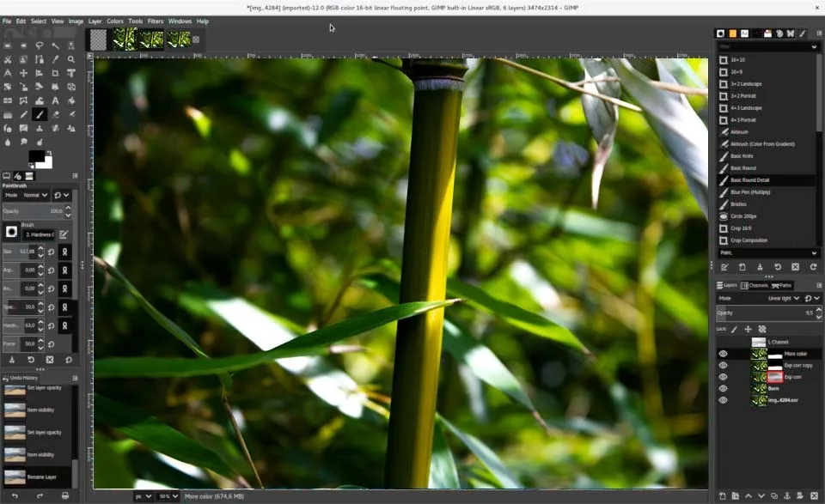Open the layer Mode dropdown (Linear light)

(x=782, y=298)
